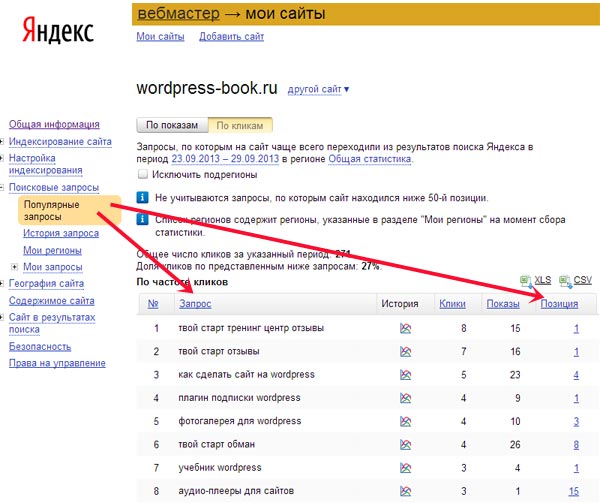Click position link for 'аудио-плееры для сайтов'

coord(574,491)
